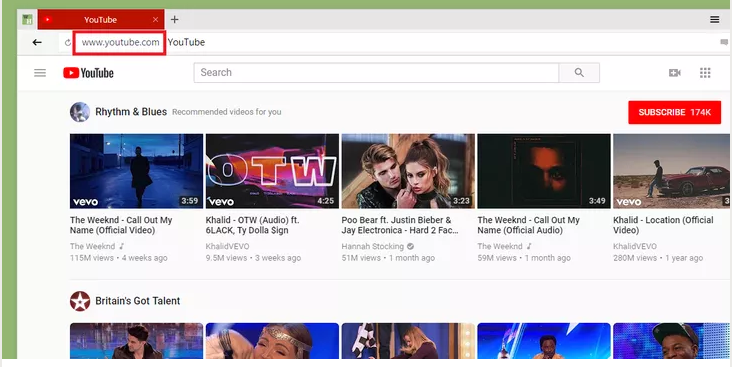The width and height of the screenshot is (732, 367).
Task: Click the comment icon at address bar end
Action: pyautogui.click(x=724, y=42)
